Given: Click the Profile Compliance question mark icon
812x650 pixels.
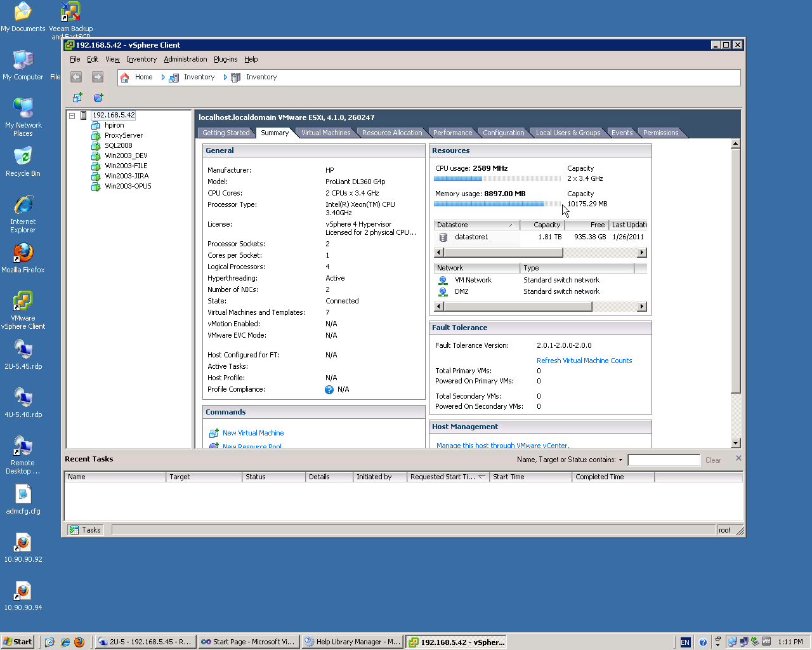Looking at the screenshot, I should [x=329, y=390].
